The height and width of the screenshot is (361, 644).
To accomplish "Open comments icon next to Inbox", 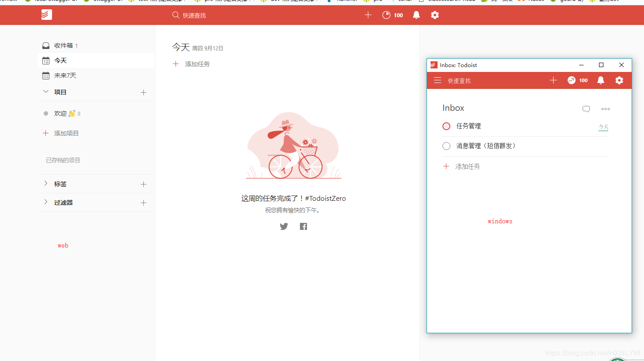I will [x=586, y=109].
